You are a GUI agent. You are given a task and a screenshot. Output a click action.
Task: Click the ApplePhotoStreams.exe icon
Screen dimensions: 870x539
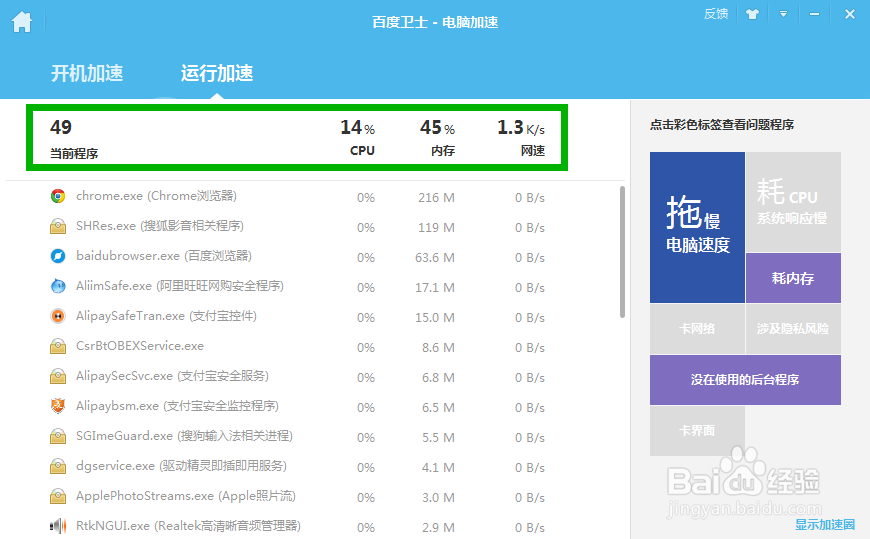coord(58,496)
